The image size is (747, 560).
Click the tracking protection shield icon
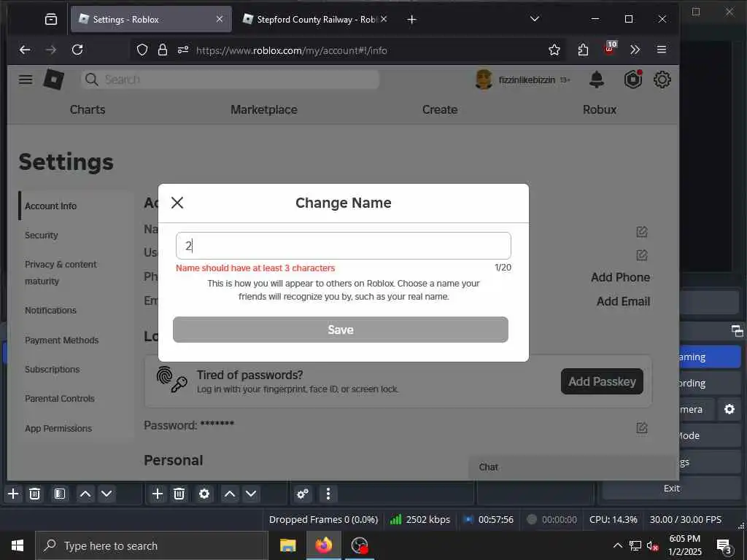point(142,50)
